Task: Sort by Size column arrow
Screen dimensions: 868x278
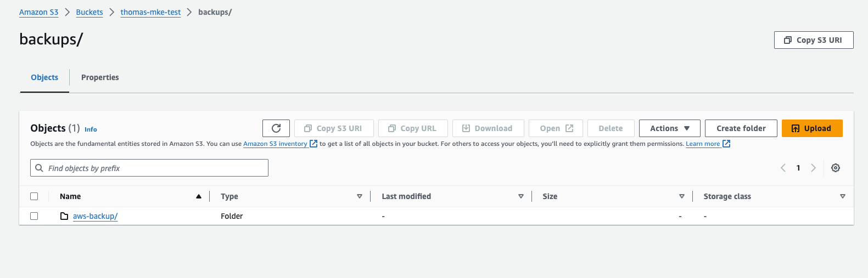Action: [x=682, y=196]
